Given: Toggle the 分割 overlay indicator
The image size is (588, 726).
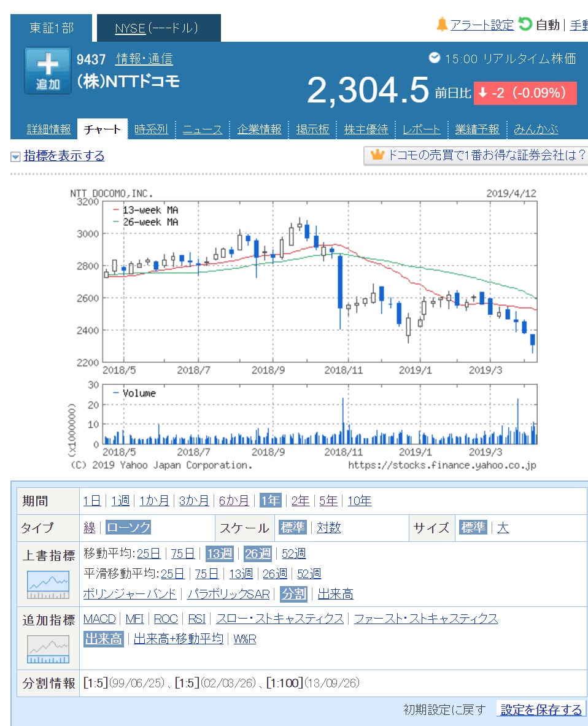Looking at the screenshot, I should tap(293, 594).
